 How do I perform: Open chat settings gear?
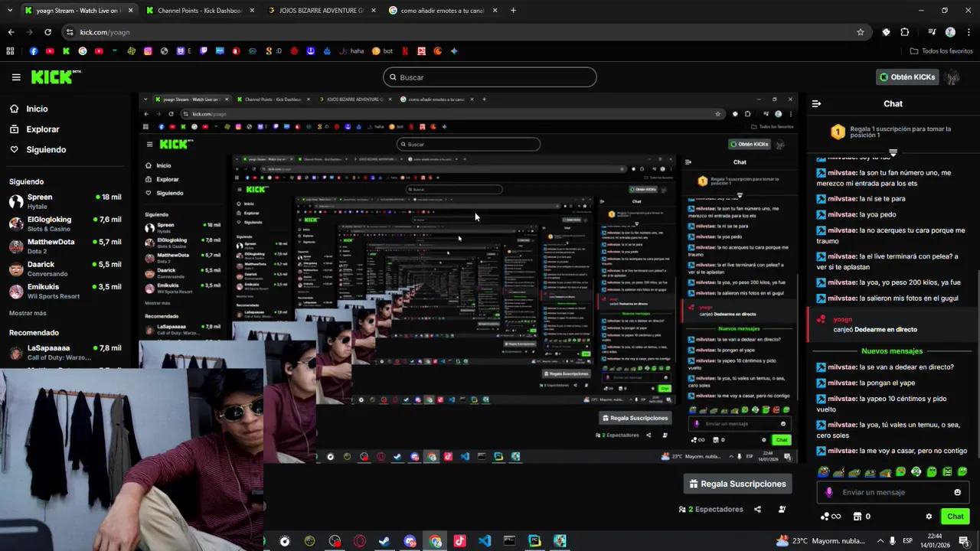coord(929,517)
